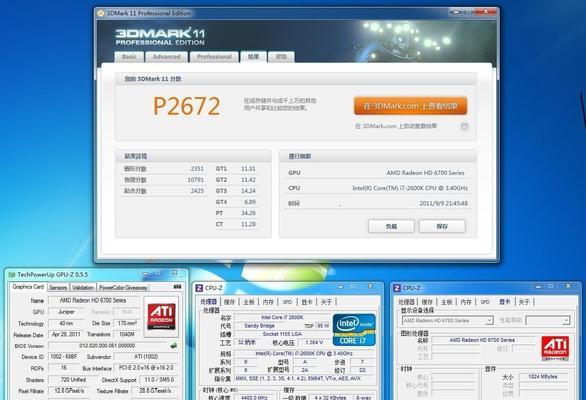Screen dimensions: 586x400
Task: Click the ATI Radeon logo in GPU-Z
Action: coord(161,317)
